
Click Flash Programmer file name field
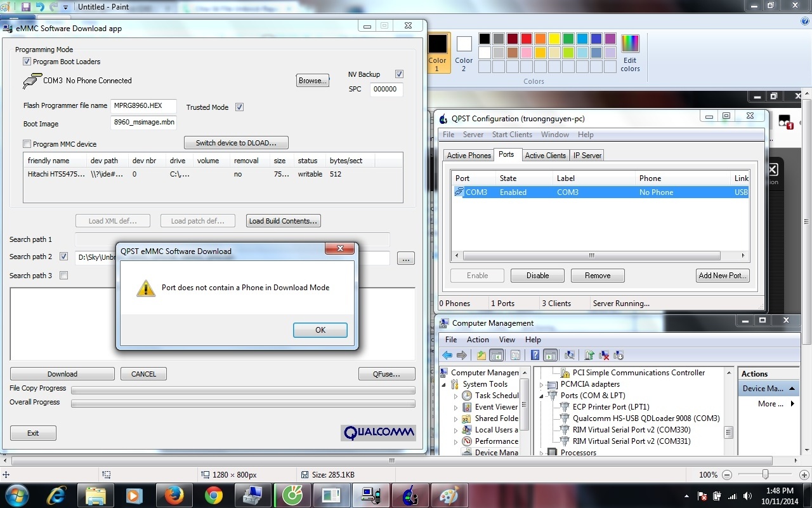click(x=143, y=106)
